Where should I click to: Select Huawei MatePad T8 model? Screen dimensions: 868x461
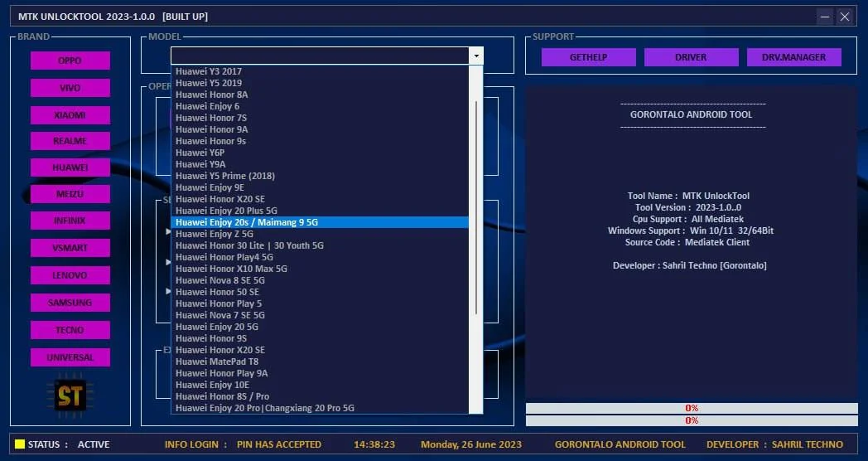(x=320, y=362)
